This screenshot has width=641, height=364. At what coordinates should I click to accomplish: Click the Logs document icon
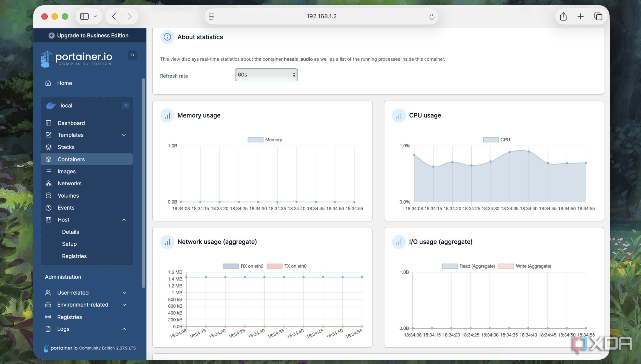coord(48,329)
